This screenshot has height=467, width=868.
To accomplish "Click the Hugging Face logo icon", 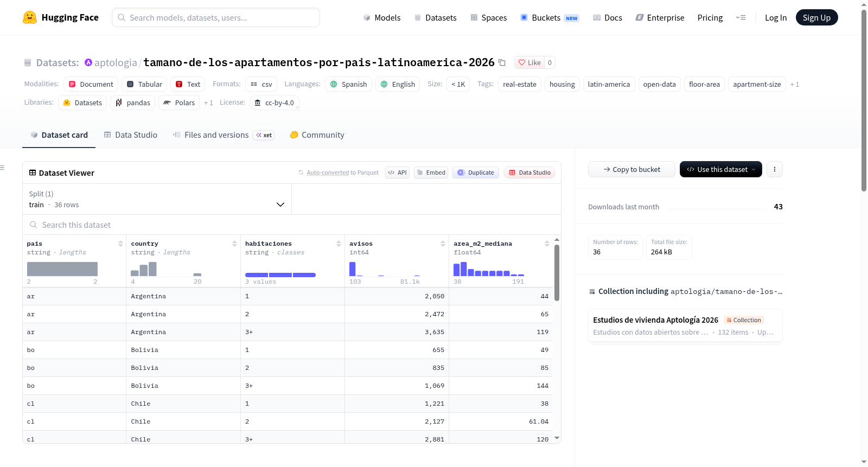I will point(30,17).
